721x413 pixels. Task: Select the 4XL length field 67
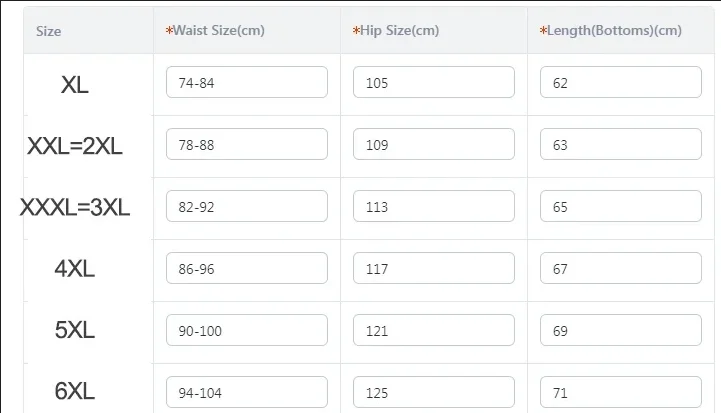point(621,268)
